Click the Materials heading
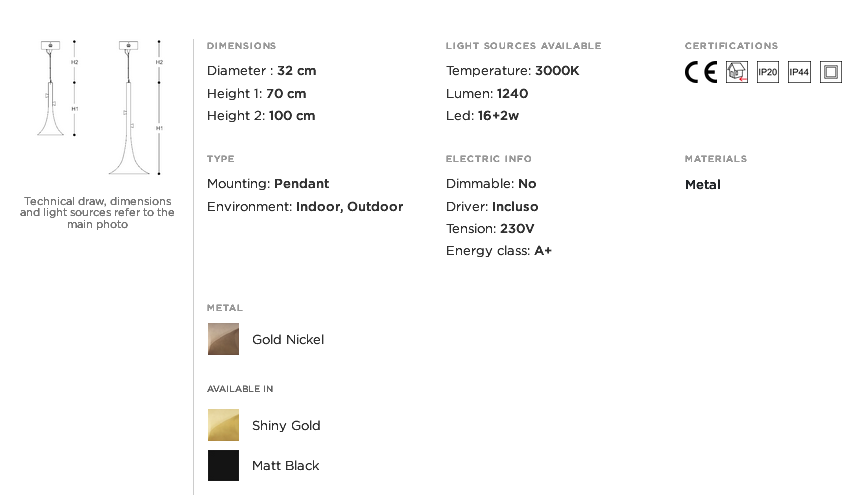The width and height of the screenshot is (851, 495). 715,158
